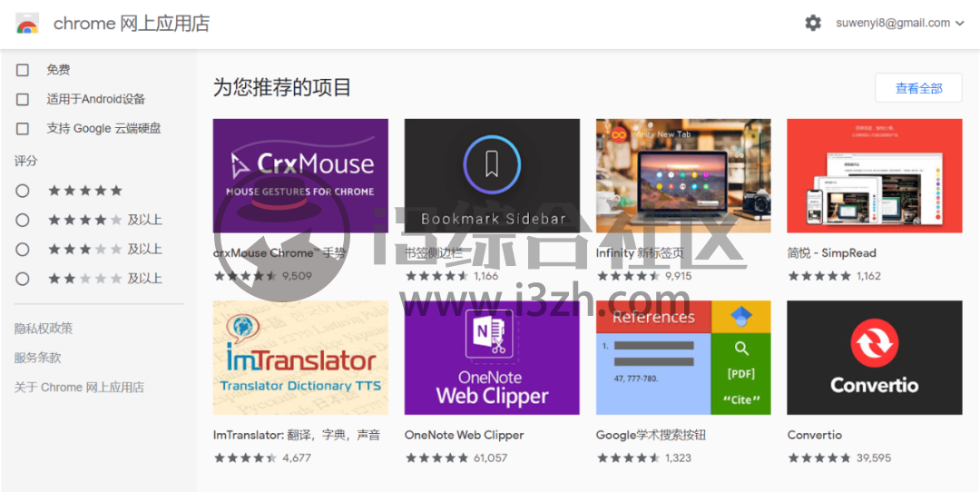980x492 pixels.
Task: Click the 查看全部 button
Action: point(918,88)
